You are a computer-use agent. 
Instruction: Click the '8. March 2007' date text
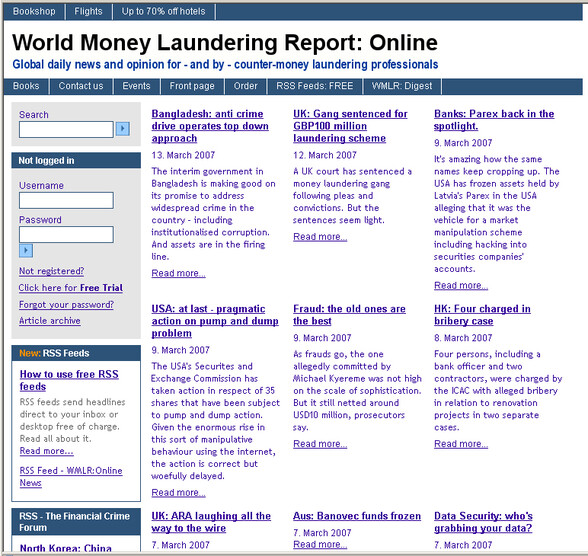(x=463, y=338)
